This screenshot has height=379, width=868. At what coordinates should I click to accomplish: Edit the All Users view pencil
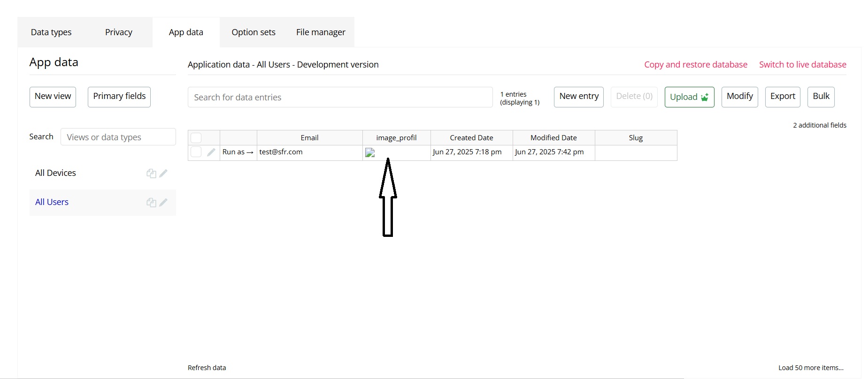pyautogui.click(x=163, y=203)
